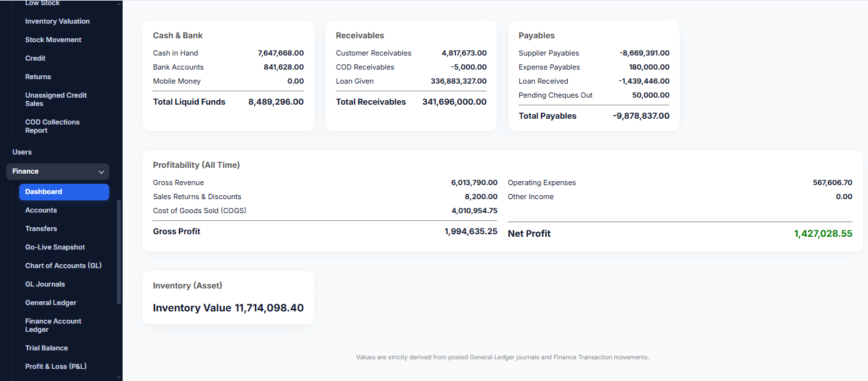Select Credit in the sidebar

[35, 58]
